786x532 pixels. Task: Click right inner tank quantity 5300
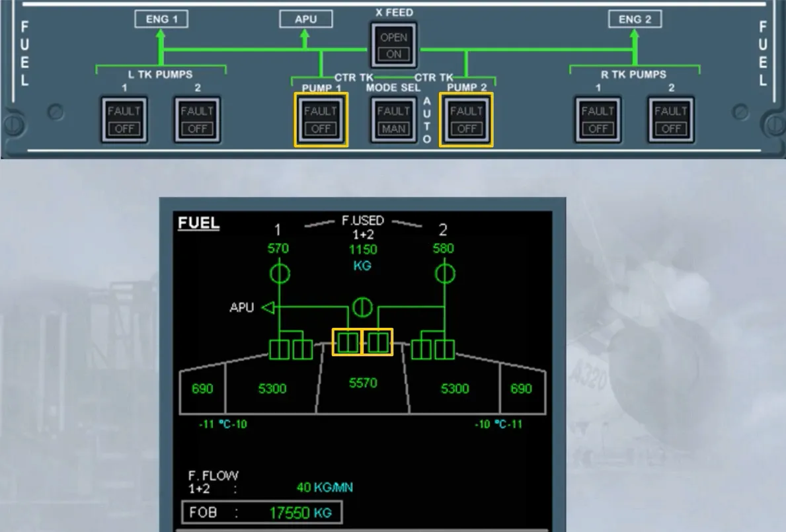click(455, 389)
